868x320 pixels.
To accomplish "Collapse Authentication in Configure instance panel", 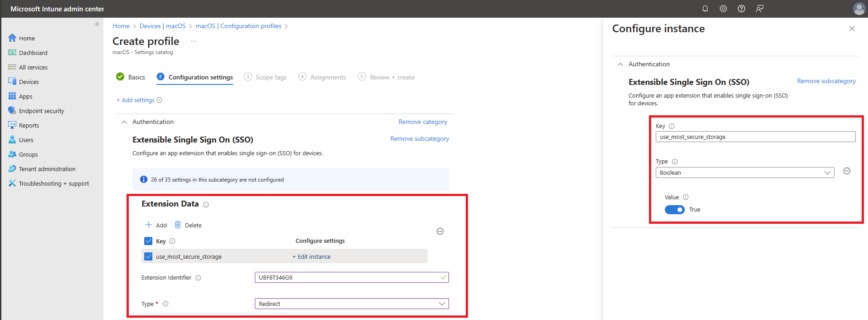I will coord(620,64).
